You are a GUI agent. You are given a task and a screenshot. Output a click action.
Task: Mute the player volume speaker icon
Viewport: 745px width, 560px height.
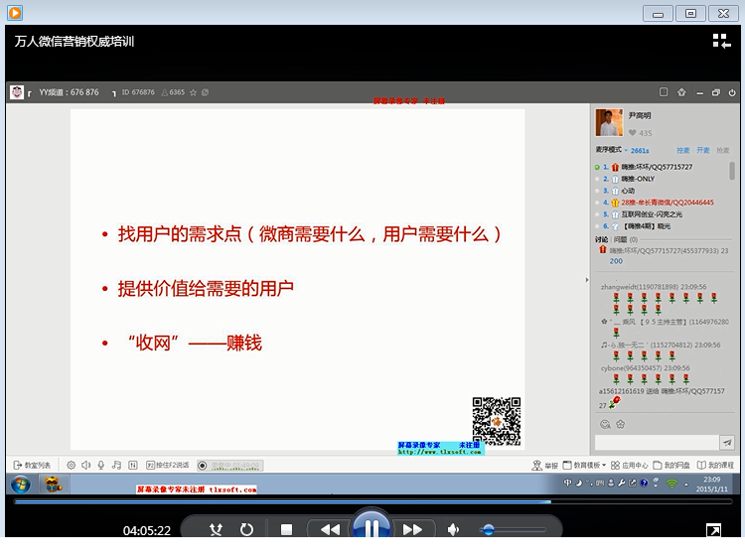coord(454,529)
